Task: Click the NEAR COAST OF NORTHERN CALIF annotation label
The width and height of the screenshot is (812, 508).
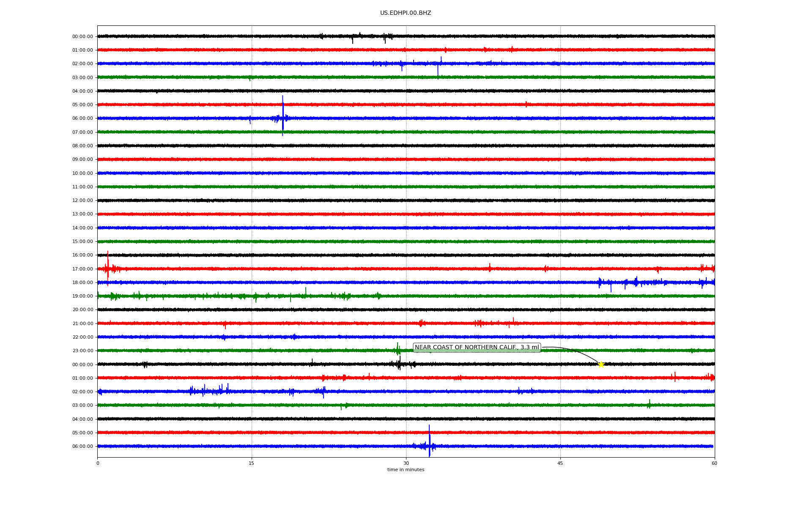Action: (477, 348)
